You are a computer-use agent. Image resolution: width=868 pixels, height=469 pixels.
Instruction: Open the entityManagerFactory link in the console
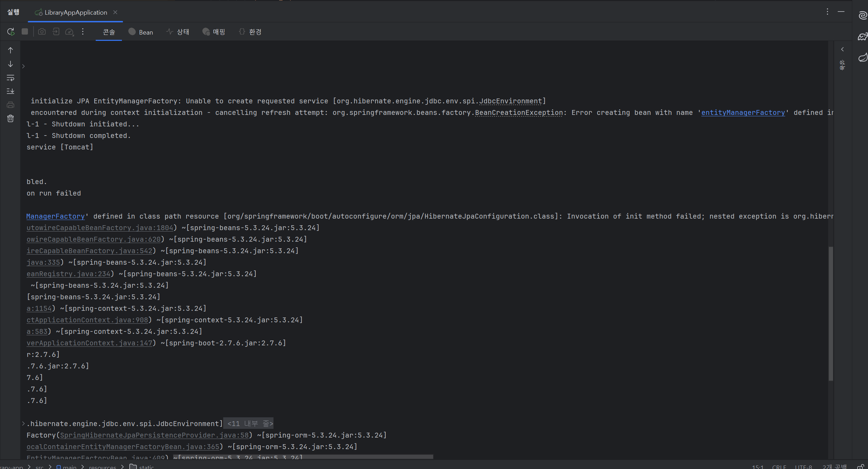tap(743, 113)
